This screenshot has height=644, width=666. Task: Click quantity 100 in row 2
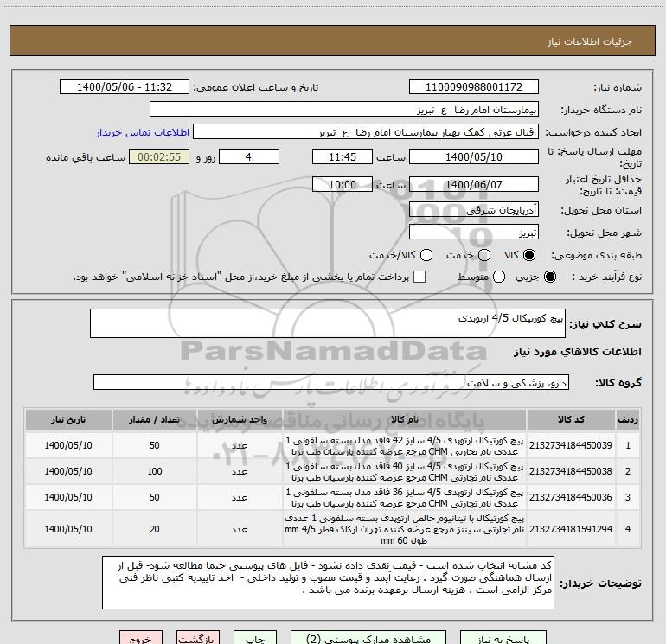(155, 471)
